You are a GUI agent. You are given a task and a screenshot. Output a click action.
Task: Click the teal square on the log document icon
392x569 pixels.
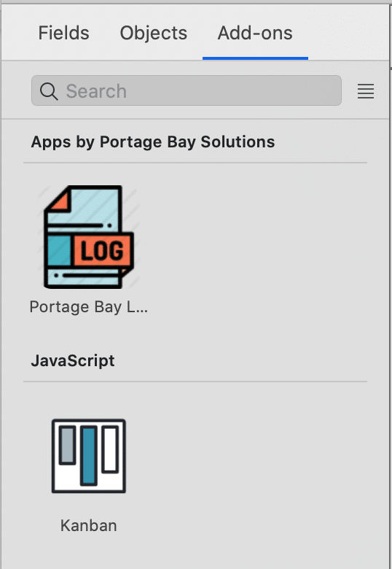click(60, 250)
